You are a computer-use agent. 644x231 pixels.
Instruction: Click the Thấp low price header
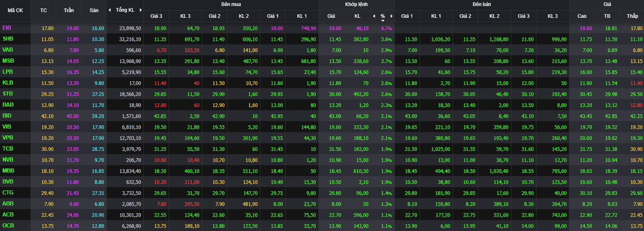[x=632, y=16]
